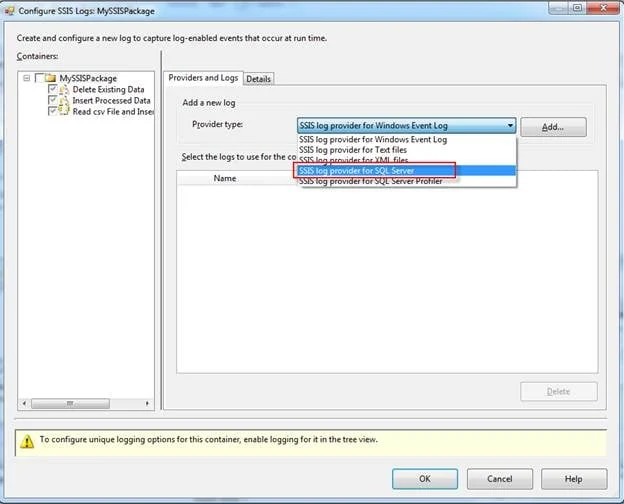Switch to the Details tab
The image size is (624, 504).
coord(258,79)
